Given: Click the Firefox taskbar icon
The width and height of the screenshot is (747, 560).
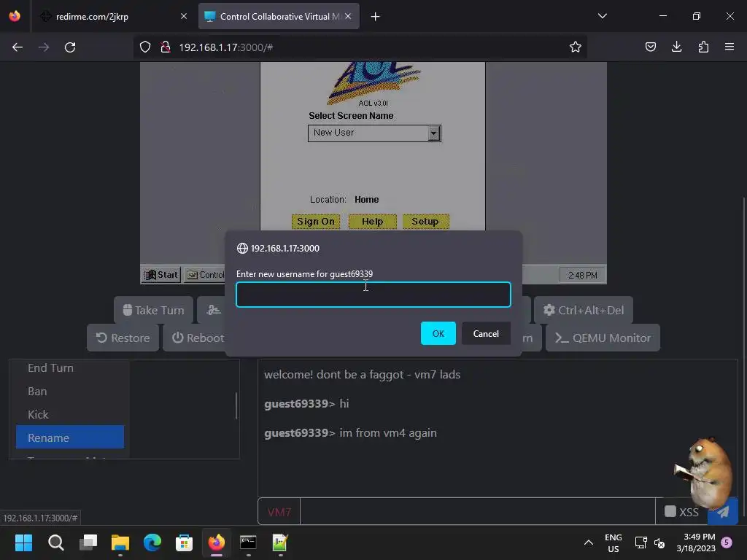Looking at the screenshot, I should 216,542.
